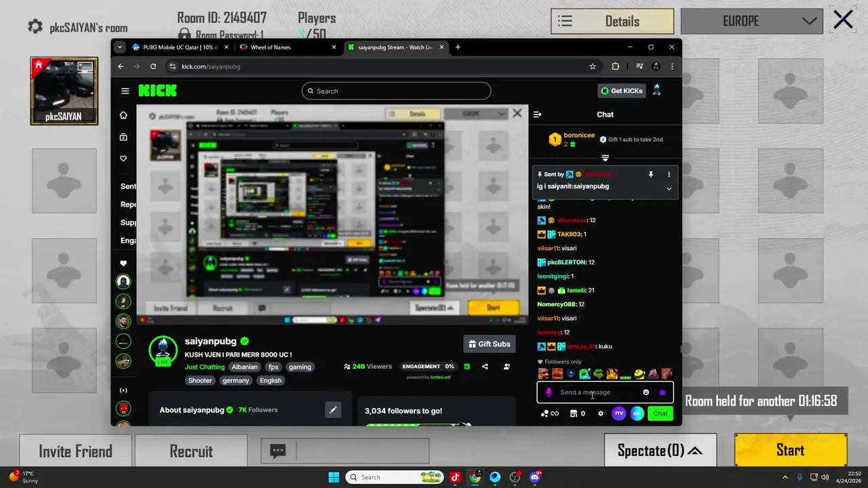
Task: Expand the Spectate(0) list in game
Action: click(x=660, y=451)
